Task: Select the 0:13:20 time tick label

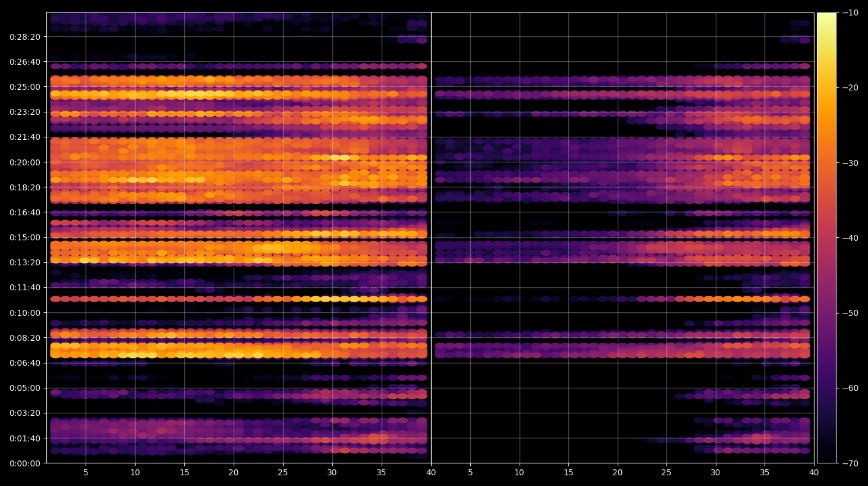Action: coord(25,262)
